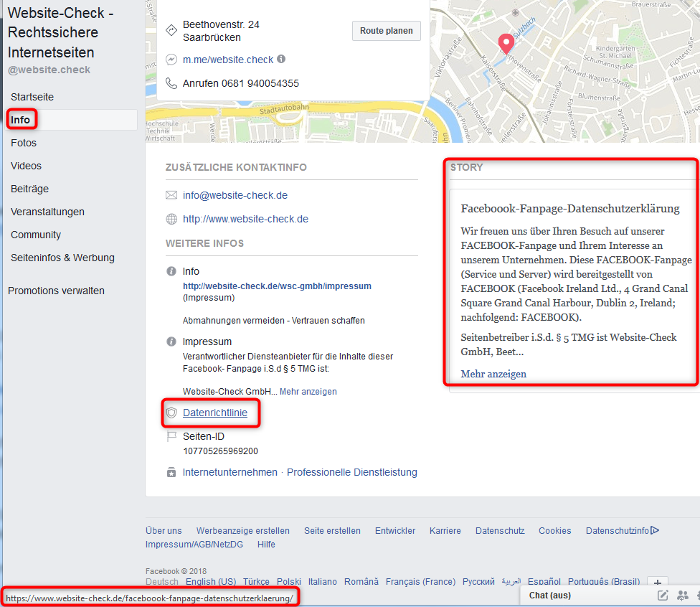Click the AdChoices icon after Datenschutzinfo
This screenshot has height=607, width=700.
tap(655, 530)
